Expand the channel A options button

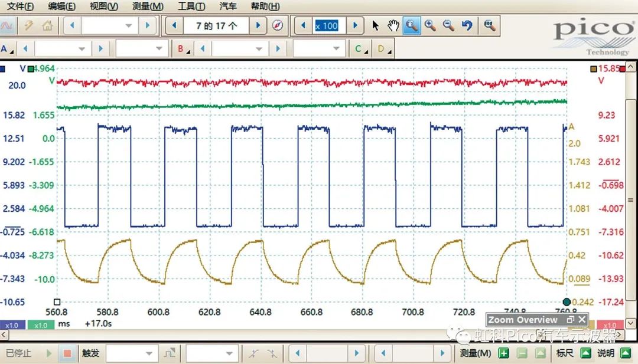pyautogui.click(x=7, y=49)
